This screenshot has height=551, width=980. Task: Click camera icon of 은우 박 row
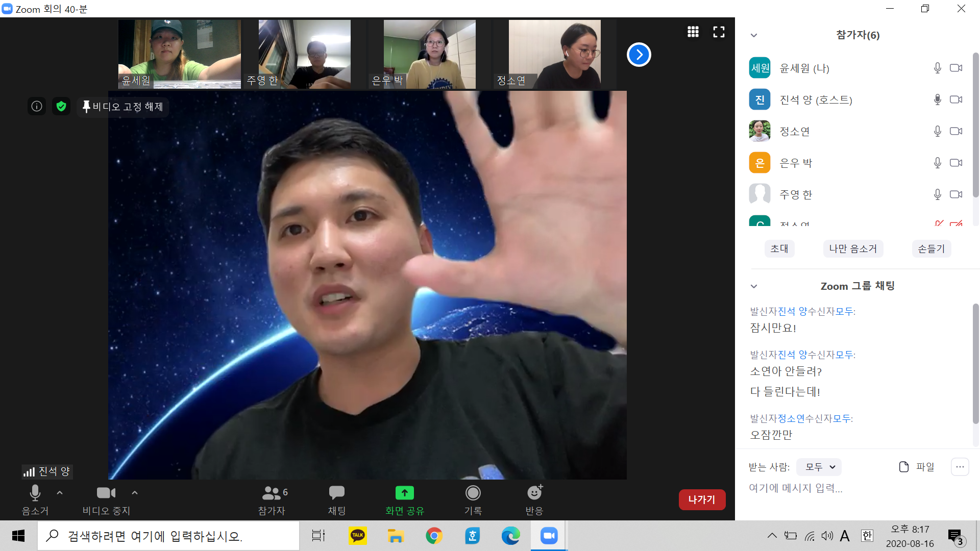[x=956, y=163]
